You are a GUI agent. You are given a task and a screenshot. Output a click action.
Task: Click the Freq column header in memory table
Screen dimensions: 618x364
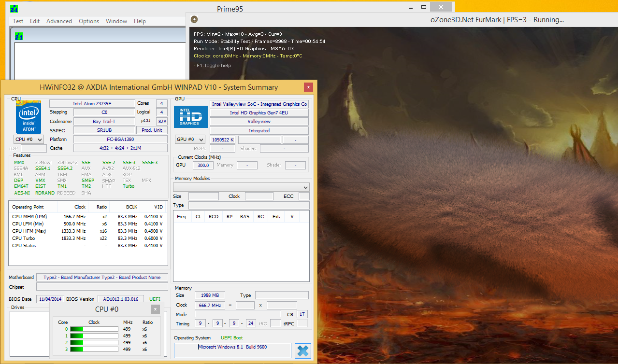point(182,216)
